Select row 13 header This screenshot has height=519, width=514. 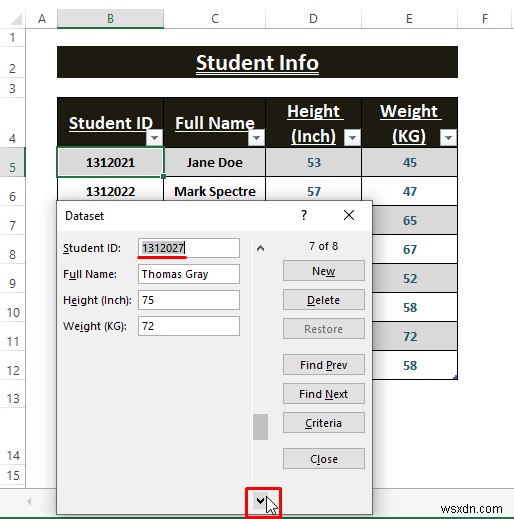[13, 393]
